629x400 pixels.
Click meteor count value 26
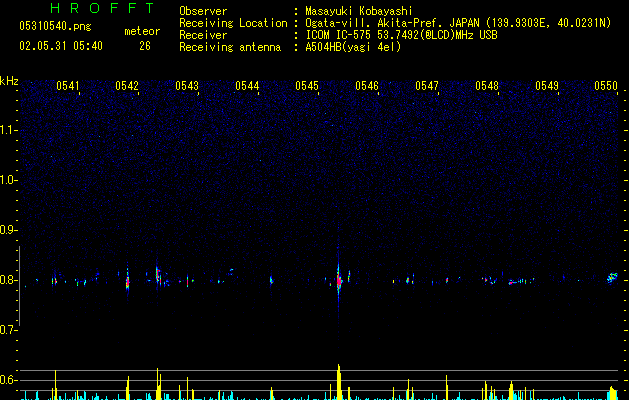145,46
